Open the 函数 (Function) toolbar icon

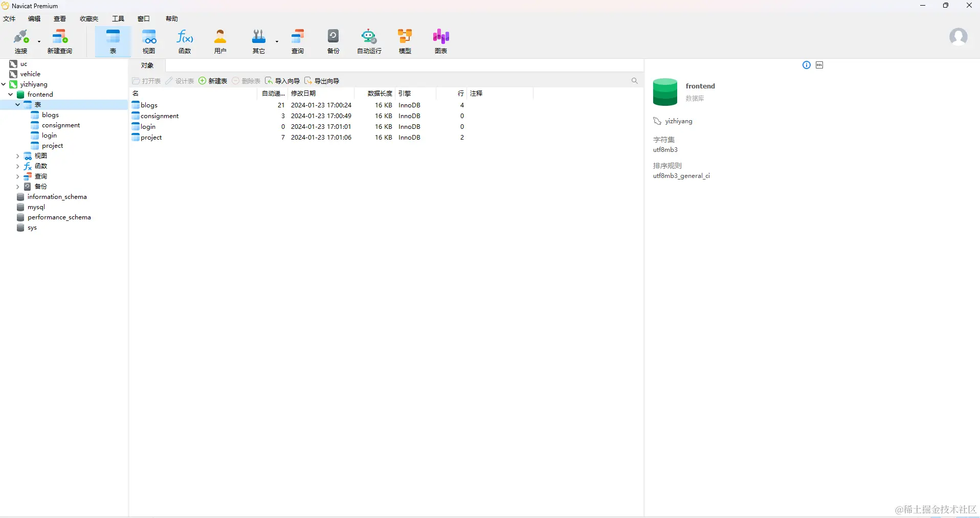point(185,41)
